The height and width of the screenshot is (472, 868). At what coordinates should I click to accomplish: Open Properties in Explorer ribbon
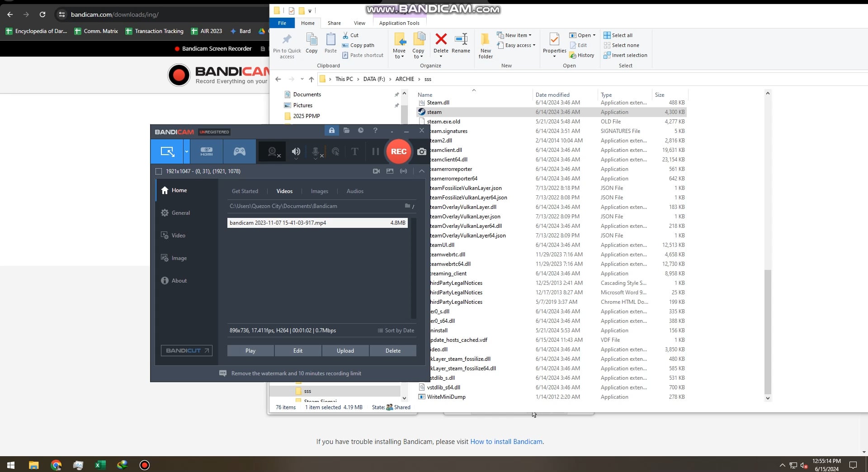pyautogui.click(x=554, y=44)
